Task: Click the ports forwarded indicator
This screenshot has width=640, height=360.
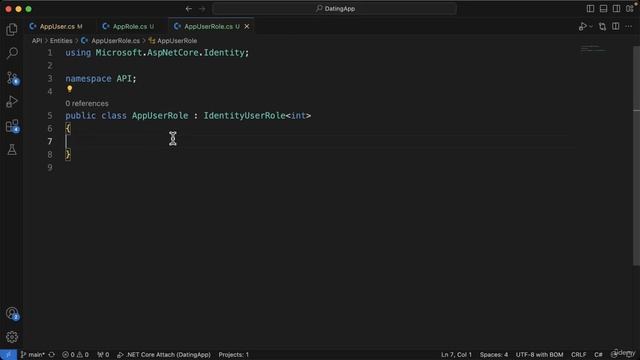Action: pyautogui.click(x=103, y=355)
